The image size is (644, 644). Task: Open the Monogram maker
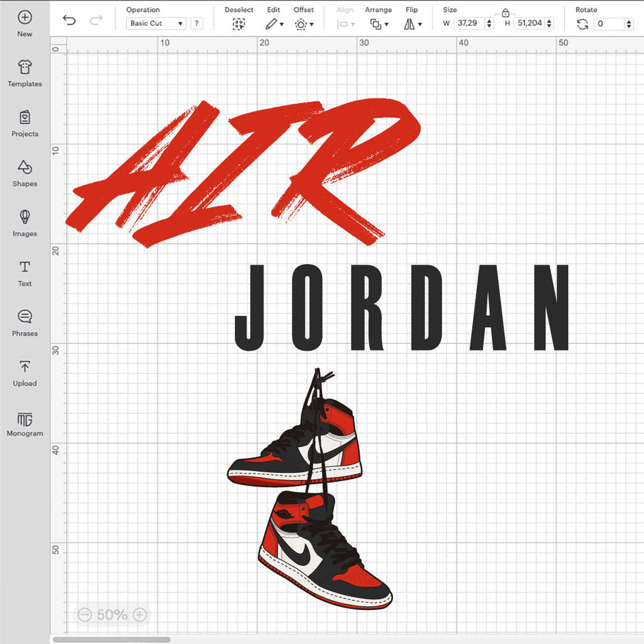coord(25,423)
